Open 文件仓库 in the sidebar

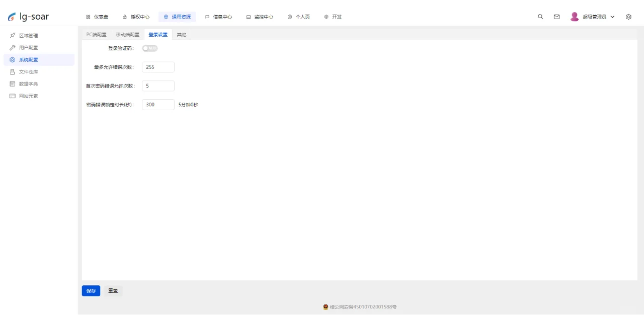[39, 72]
